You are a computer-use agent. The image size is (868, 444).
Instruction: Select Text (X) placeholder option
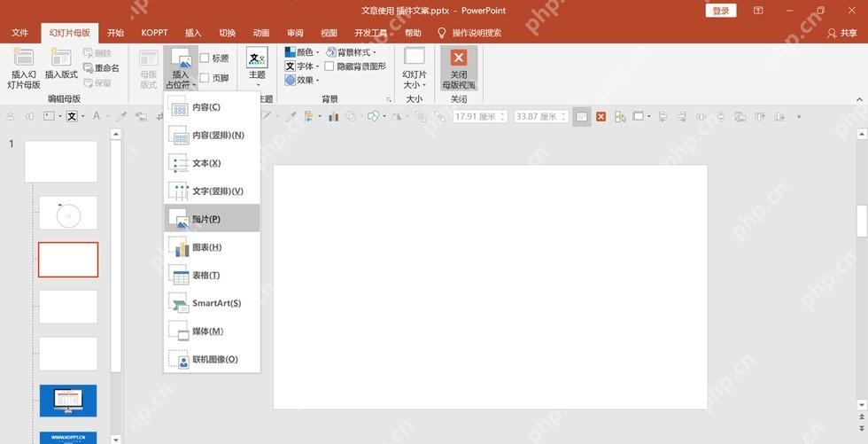[x=212, y=163]
